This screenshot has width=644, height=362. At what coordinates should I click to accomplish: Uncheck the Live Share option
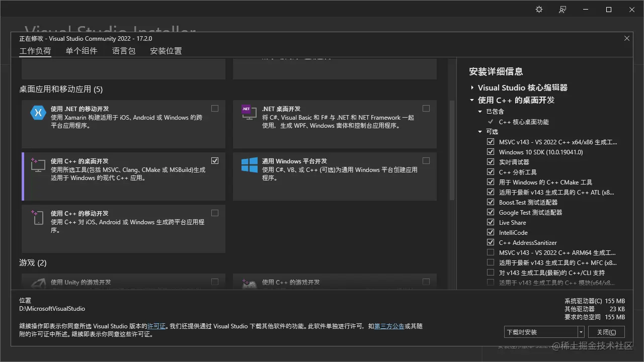[x=491, y=222]
